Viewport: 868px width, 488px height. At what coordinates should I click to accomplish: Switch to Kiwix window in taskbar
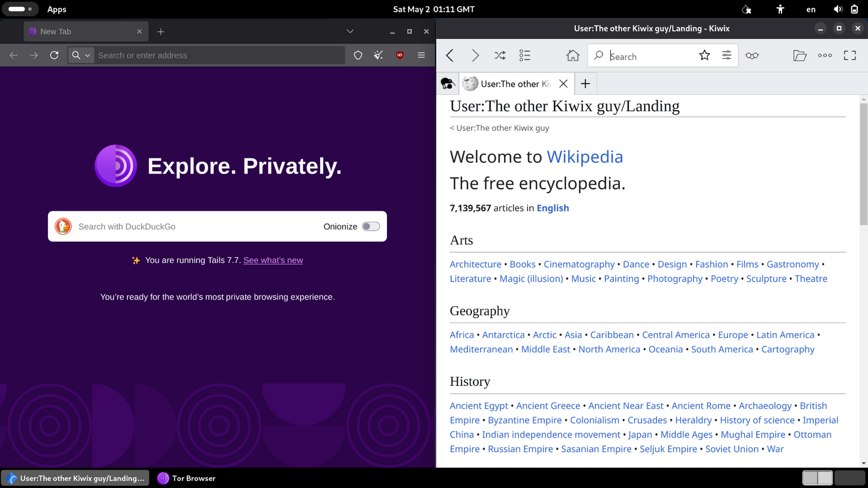[75, 478]
